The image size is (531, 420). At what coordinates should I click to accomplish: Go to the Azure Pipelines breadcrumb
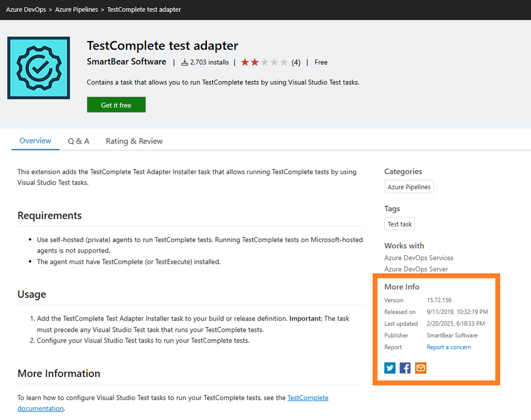tap(77, 10)
